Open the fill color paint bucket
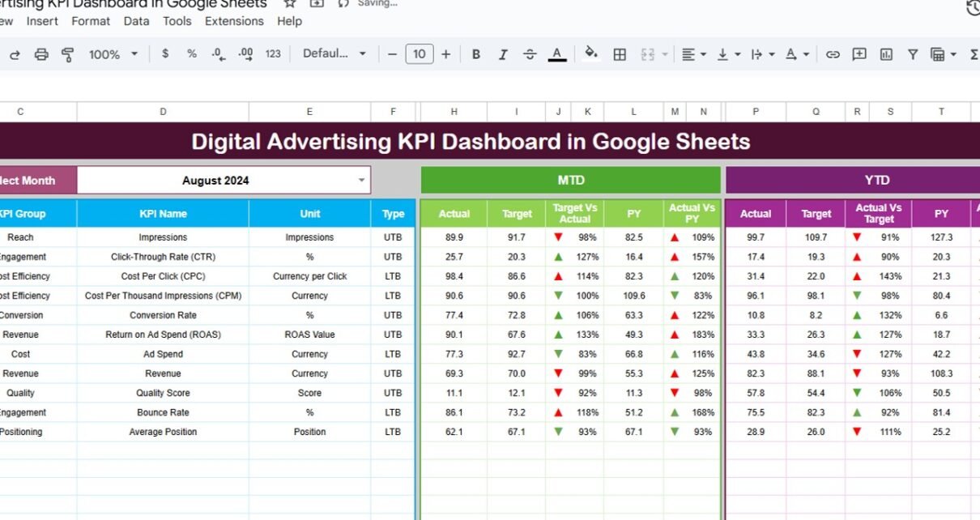The height and width of the screenshot is (520, 980). [591, 53]
